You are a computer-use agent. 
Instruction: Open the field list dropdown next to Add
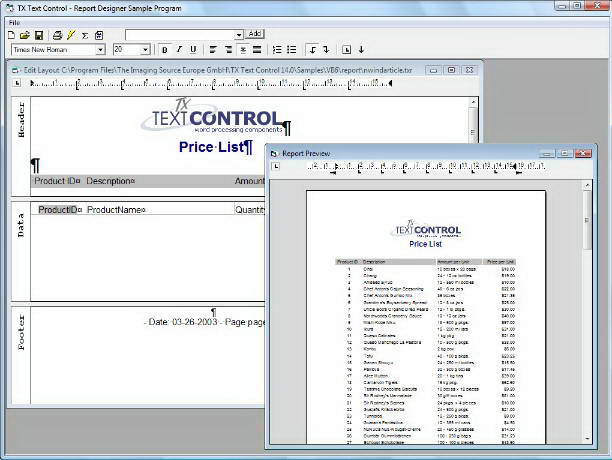239,35
